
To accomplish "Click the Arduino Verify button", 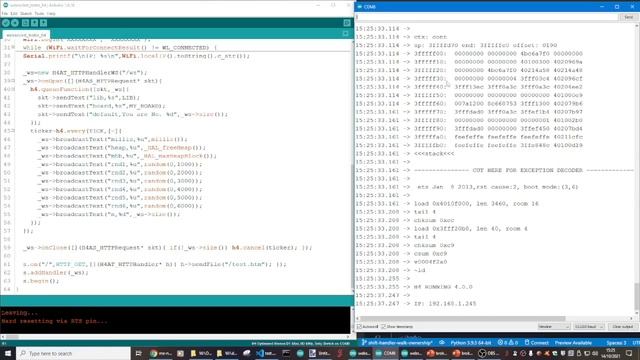I will click(x=6, y=23).
